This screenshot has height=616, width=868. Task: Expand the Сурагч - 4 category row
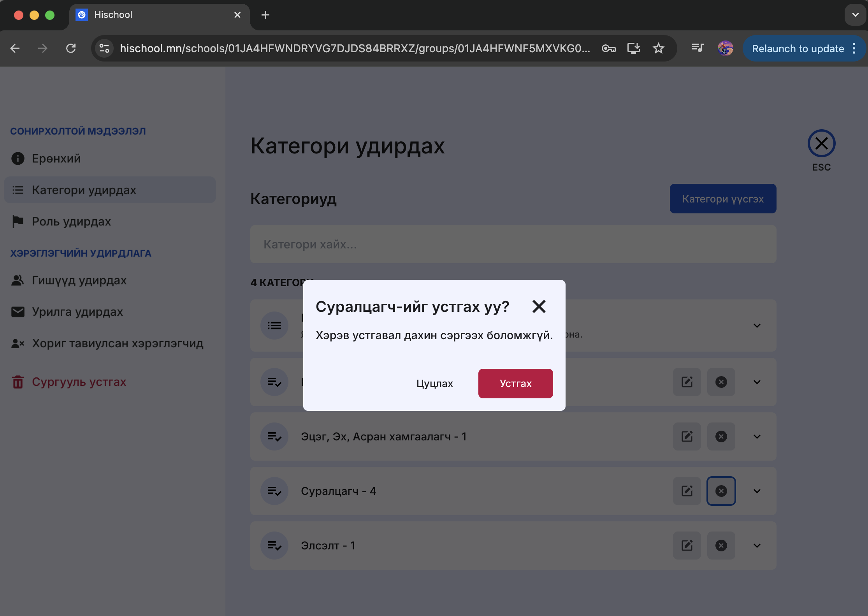point(757,491)
